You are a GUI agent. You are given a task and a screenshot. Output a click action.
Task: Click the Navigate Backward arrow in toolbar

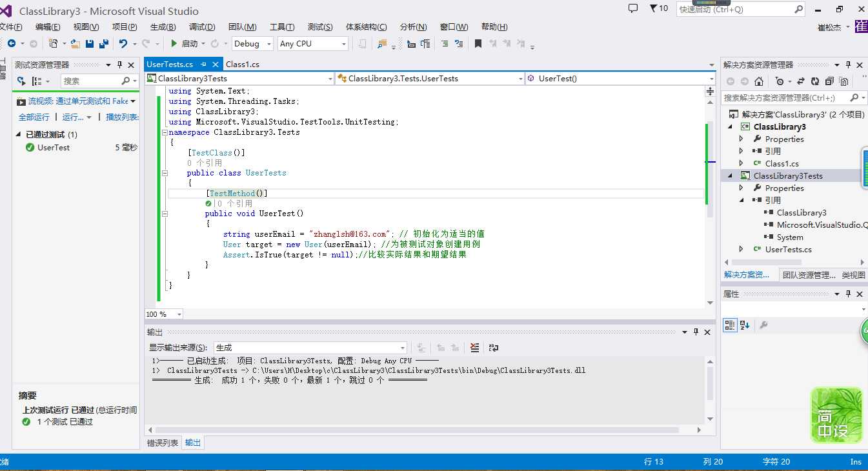click(x=12, y=43)
